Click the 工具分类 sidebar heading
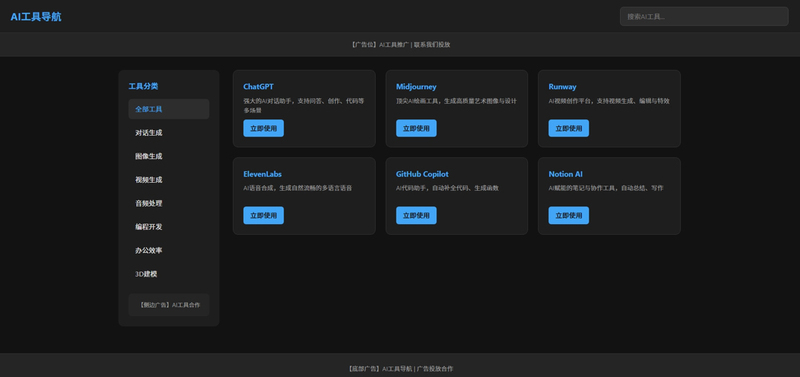800x377 pixels. tap(143, 86)
